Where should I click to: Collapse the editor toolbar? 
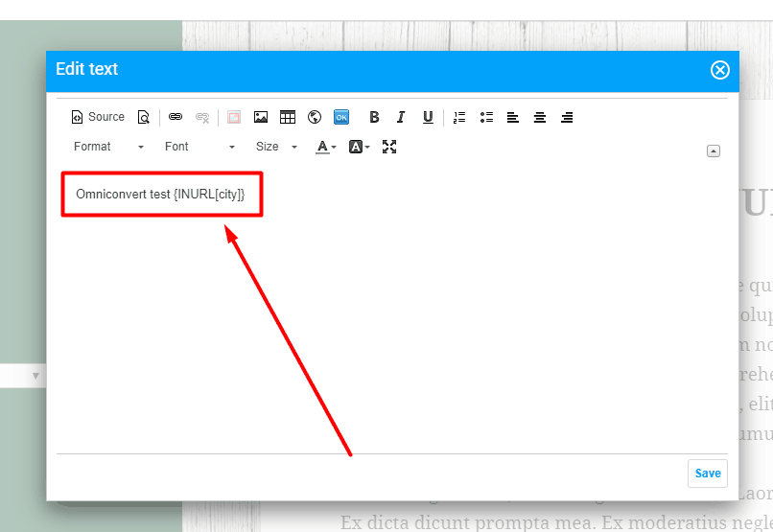[x=714, y=150]
